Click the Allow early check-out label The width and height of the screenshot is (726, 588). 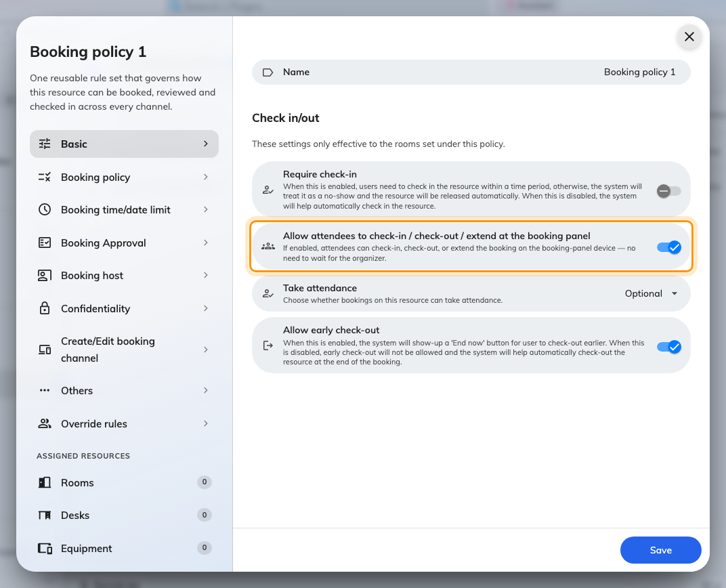pos(331,330)
